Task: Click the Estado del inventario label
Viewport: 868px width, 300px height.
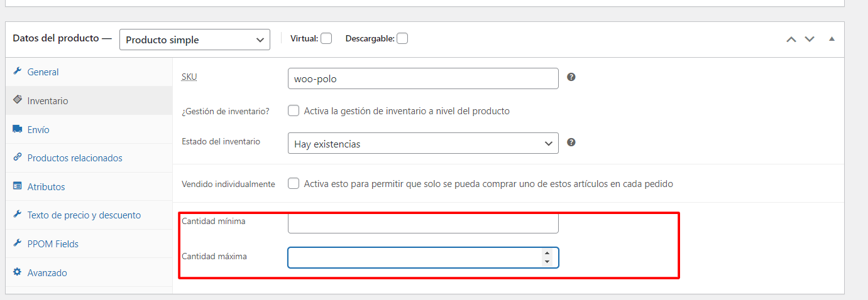Action: [221, 142]
